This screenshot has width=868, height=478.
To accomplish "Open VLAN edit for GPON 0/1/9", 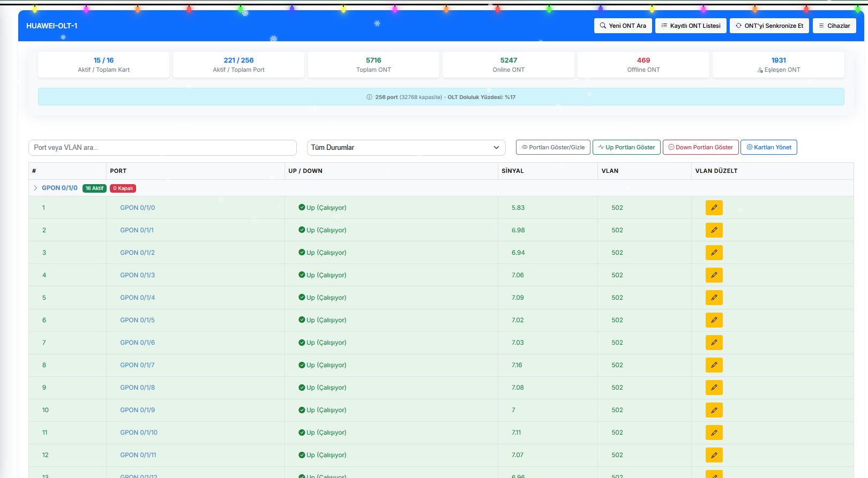I will click(714, 410).
